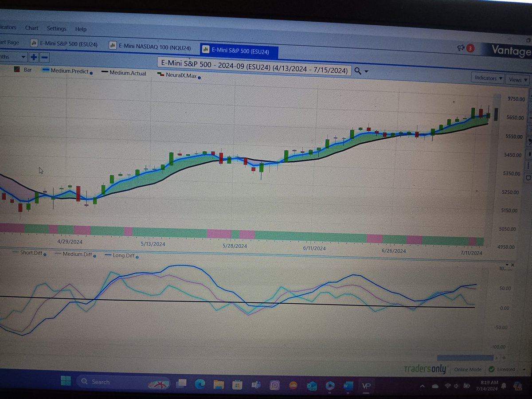Select the active E-Mini S&P 500 tab

point(239,51)
